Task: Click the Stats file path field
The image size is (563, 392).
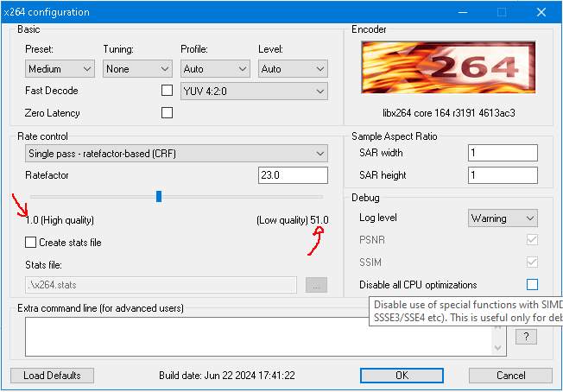Action: point(161,285)
